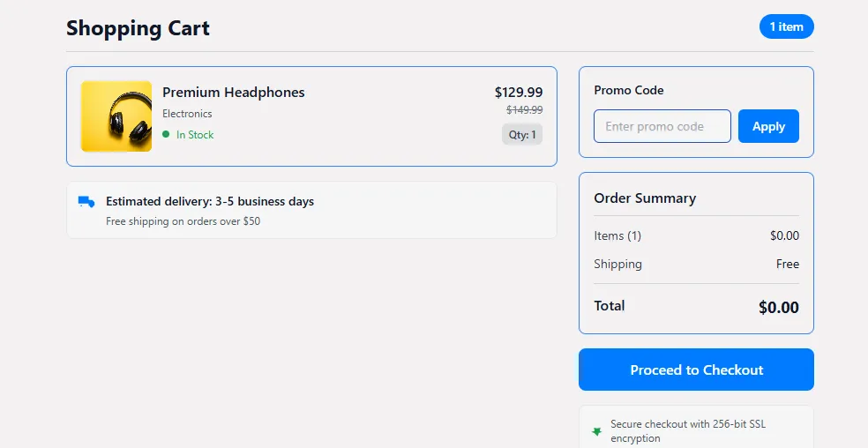Viewport: 868px width, 448px height.
Task: Click the Order Summary heading
Action: coord(645,198)
